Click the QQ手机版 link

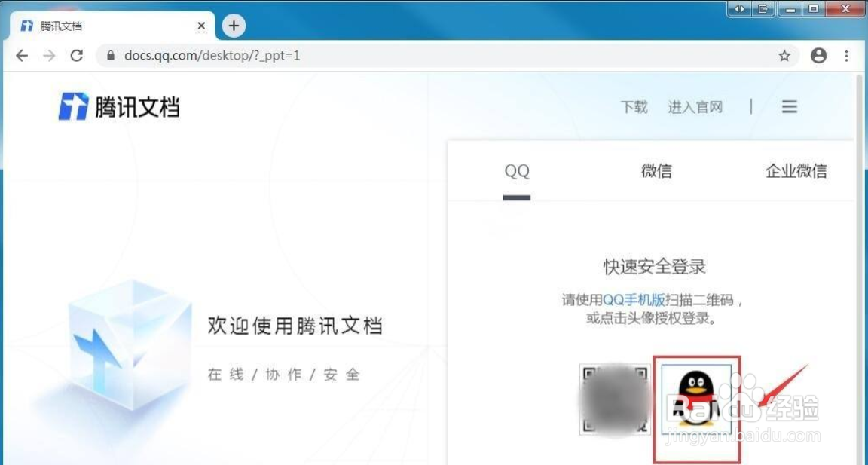pos(634,301)
